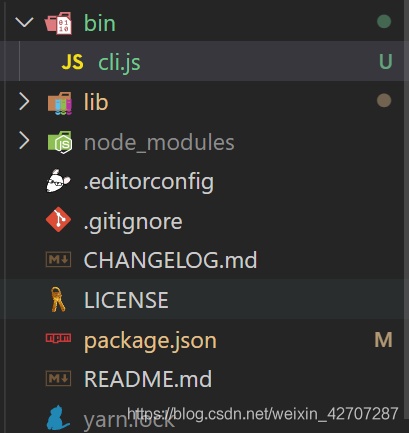Click the M modified badge on package.json
This screenshot has height=433, width=409.
pyautogui.click(x=383, y=340)
